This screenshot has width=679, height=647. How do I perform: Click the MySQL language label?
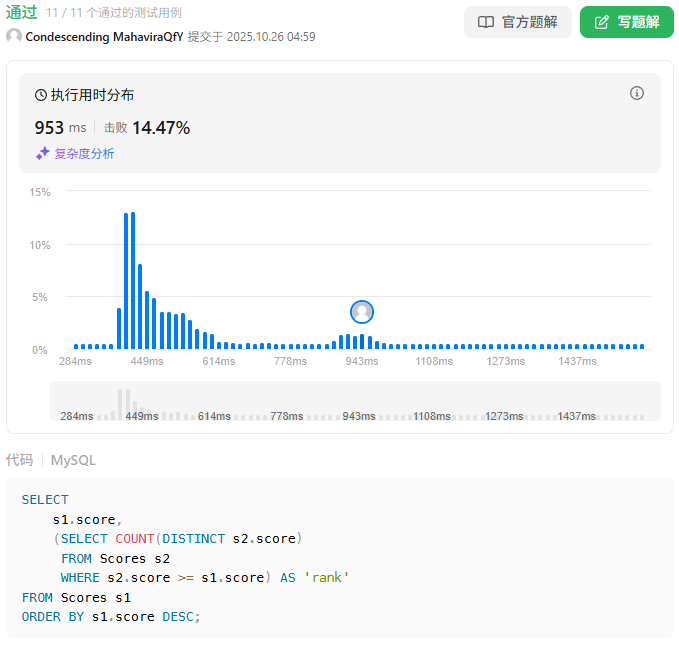pyautogui.click(x=73, y=460)
